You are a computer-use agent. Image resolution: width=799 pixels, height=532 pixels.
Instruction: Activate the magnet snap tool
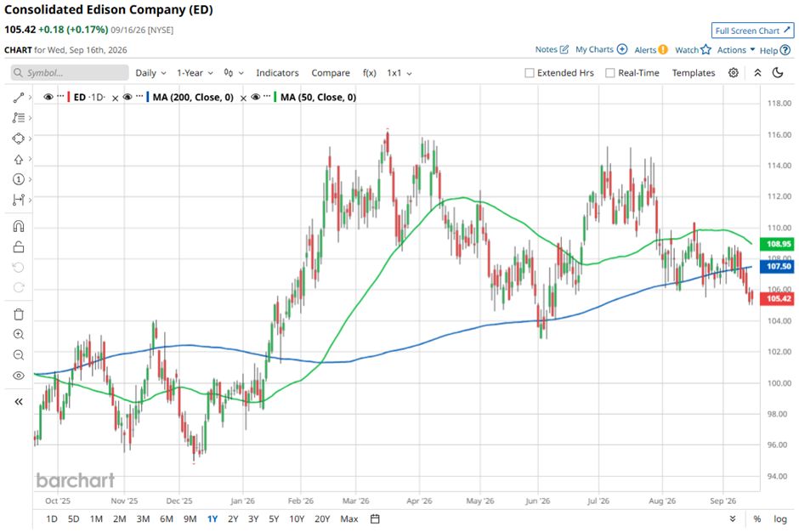[19, 226]
